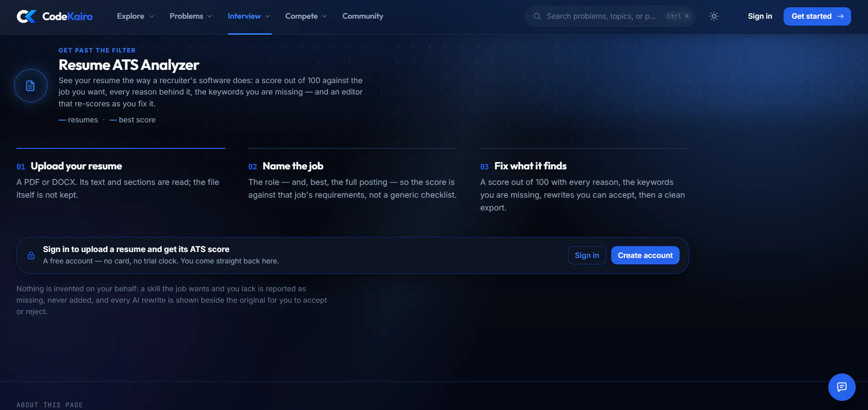Screen dimensions: 868x410
Task: Expand the Explore dropdown menu
Action: coord(135,16)
